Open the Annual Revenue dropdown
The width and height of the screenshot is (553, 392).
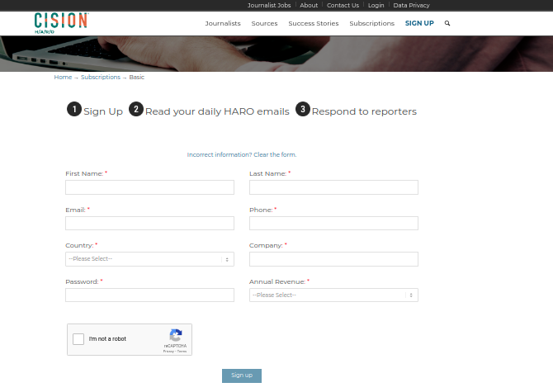(333, 295)
